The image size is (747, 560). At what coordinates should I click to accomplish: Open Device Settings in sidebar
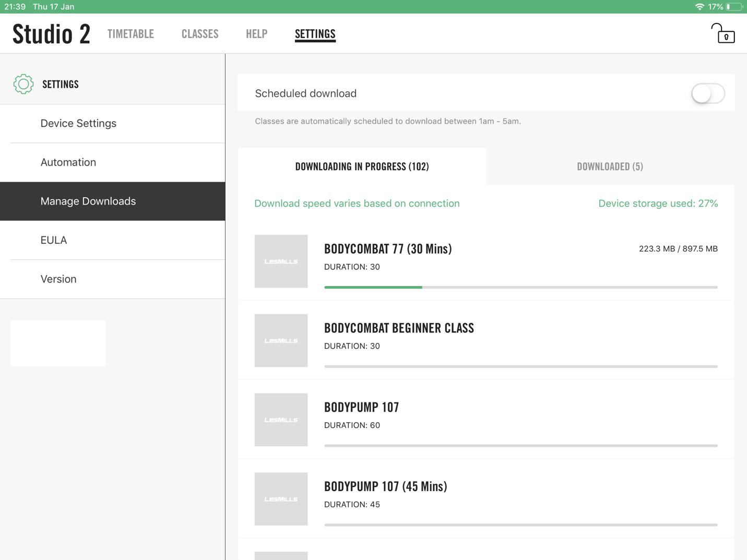113,124
